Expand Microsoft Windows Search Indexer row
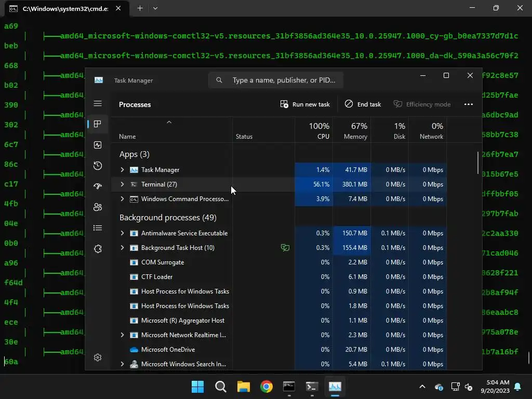532x399 pixels. click(x=122, y=364)
